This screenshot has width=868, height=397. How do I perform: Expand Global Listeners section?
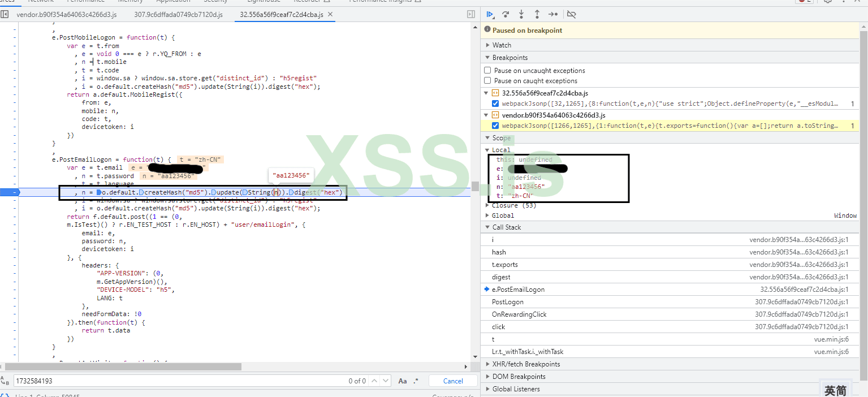[487, 389]
